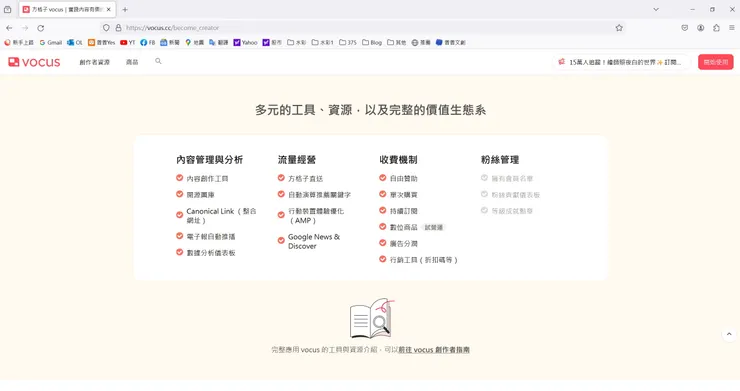Click the megaphone icon in announcement banner
Screen dimensions: 740x391
click(x=562, y=62)
